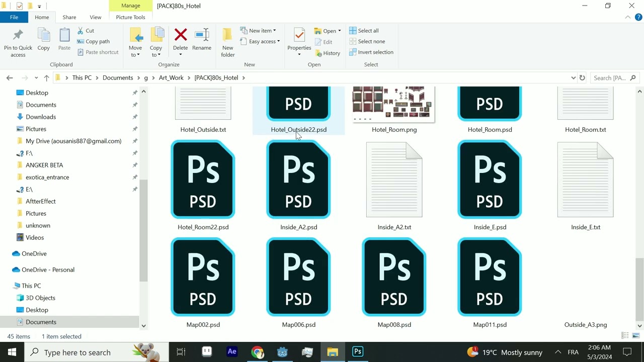Select the Cut scissors command
644x362 pixels.
pos(86,31)
